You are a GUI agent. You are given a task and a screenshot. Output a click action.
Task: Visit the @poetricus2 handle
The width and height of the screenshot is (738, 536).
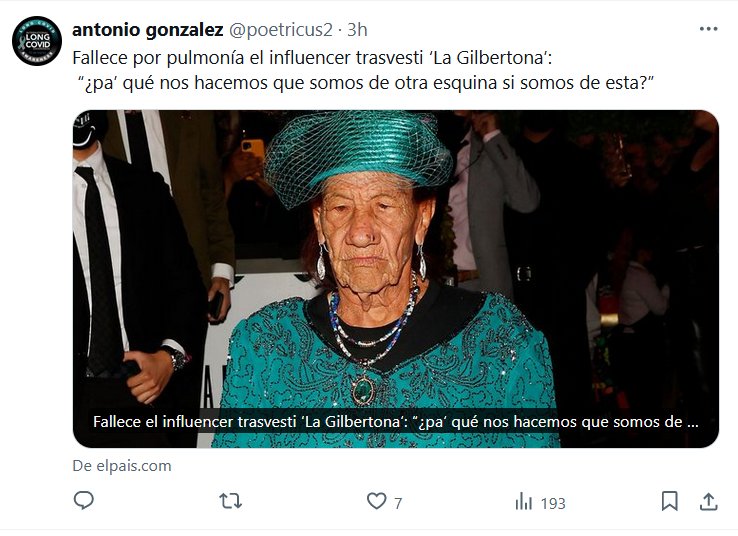coord(281,30)
